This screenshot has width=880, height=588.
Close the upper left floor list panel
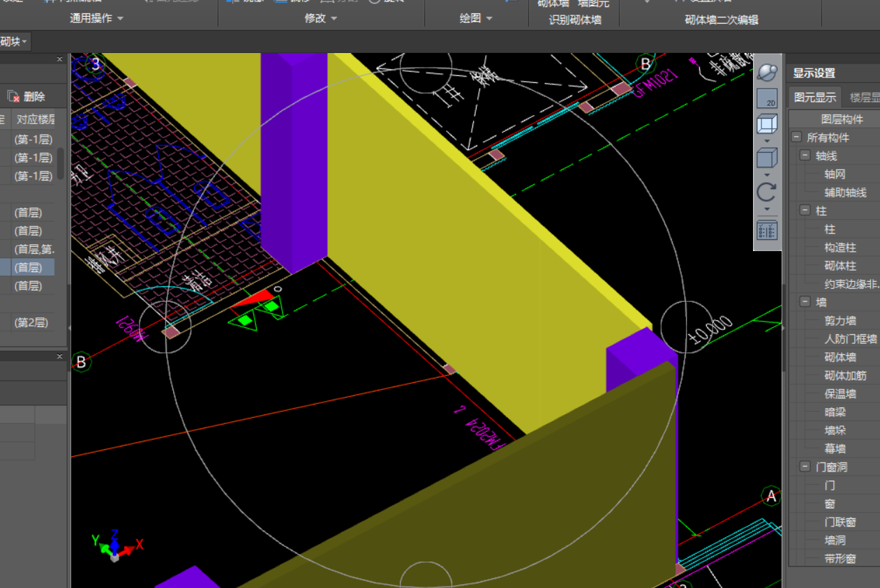[59, 59]
